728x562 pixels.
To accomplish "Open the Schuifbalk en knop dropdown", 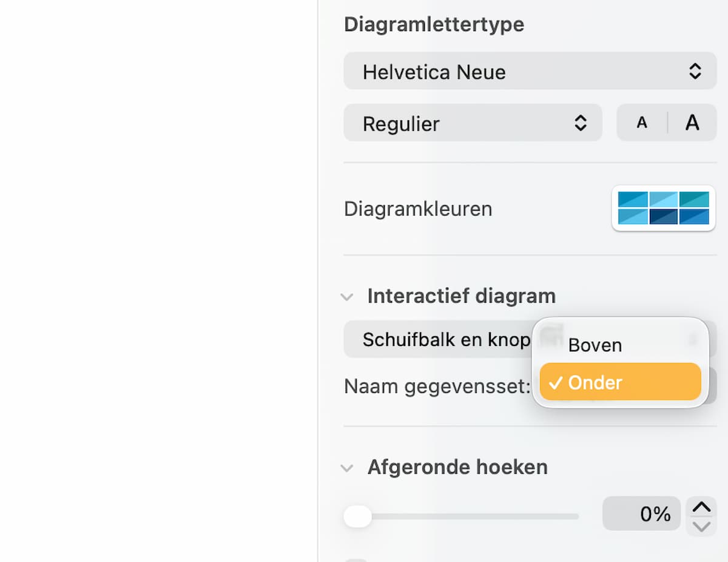I will (x=437, y=339).
